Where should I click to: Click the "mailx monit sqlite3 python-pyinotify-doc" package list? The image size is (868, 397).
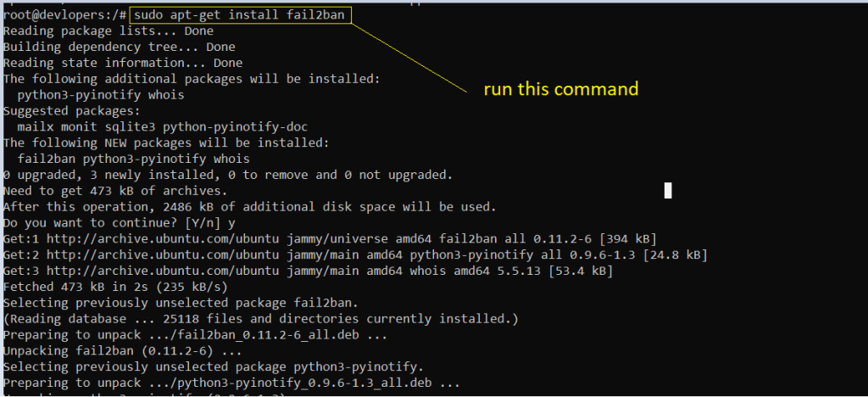[161, 126]
